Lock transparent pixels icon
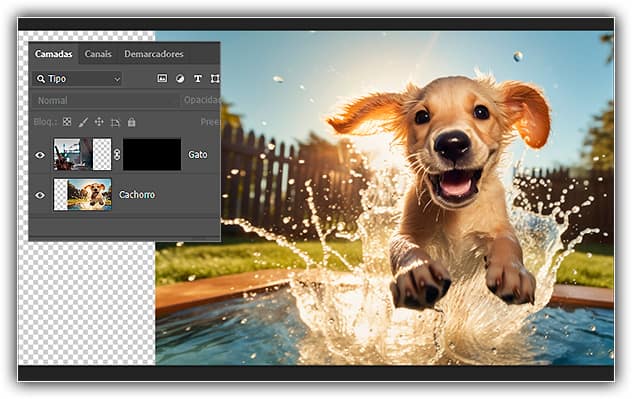 click(67, 122)
